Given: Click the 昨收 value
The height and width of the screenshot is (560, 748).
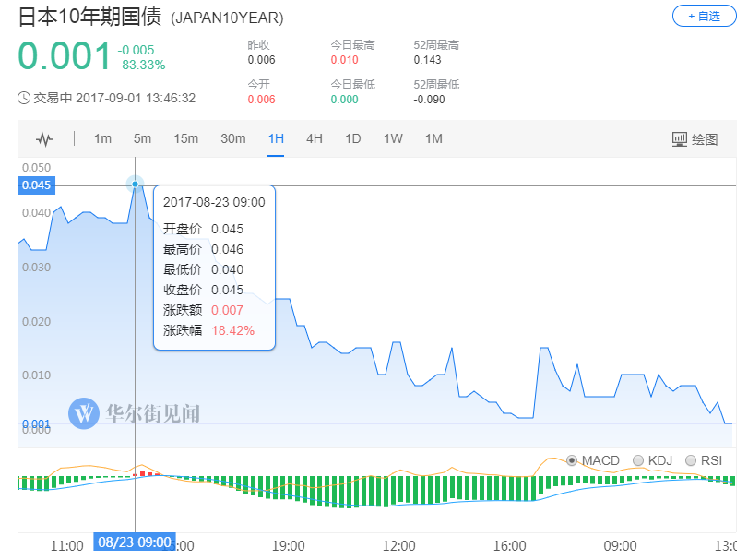Looking at the screenshot, I should click(x=261, y=60).
